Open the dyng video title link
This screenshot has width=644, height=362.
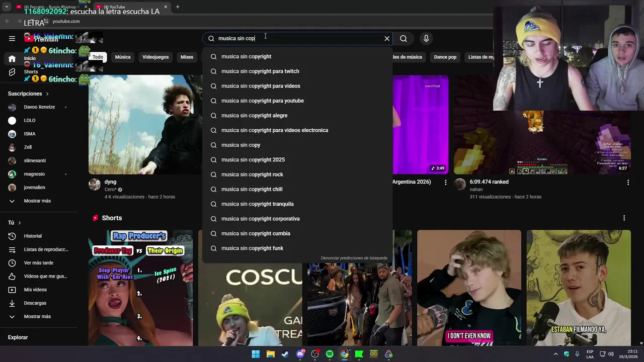(x=110, y=182)
